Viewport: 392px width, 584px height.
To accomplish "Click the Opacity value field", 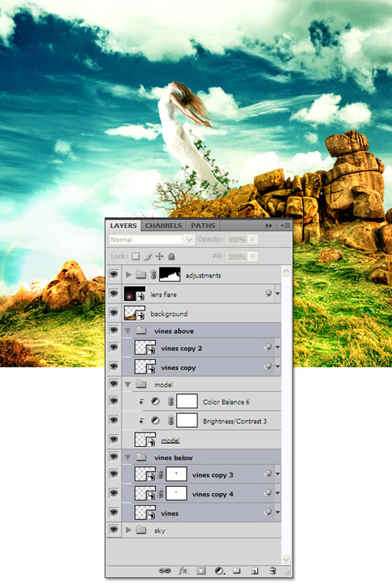I will 237,240.
